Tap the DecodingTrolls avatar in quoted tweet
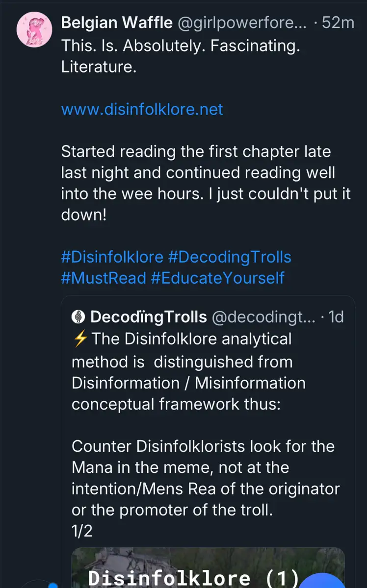Viewport: 367px width, 588px height. coord(79,317)
